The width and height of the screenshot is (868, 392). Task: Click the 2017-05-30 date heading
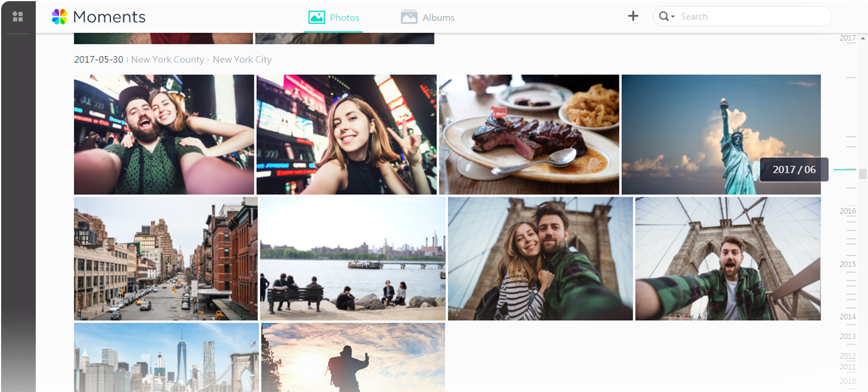point(98,60)
